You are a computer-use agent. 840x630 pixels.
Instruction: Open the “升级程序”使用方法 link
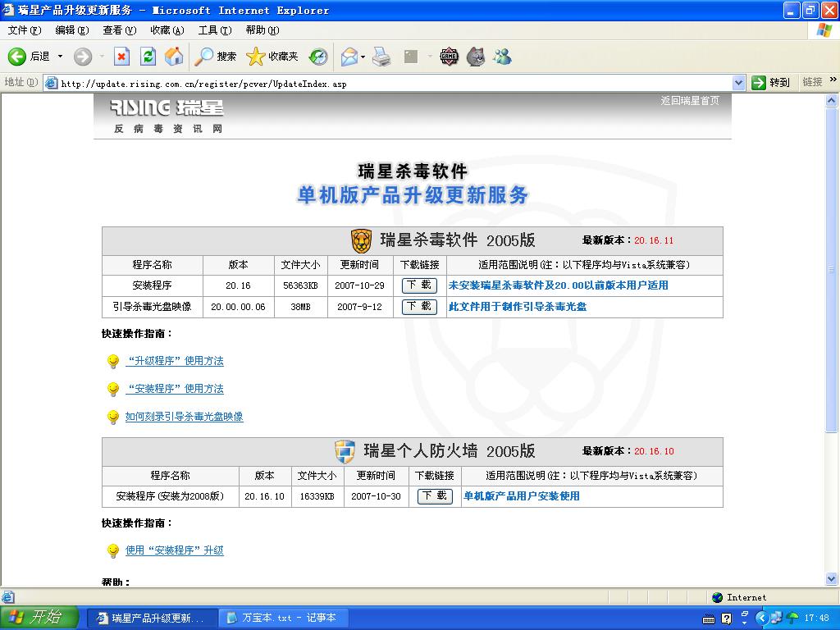pos(175,361)
